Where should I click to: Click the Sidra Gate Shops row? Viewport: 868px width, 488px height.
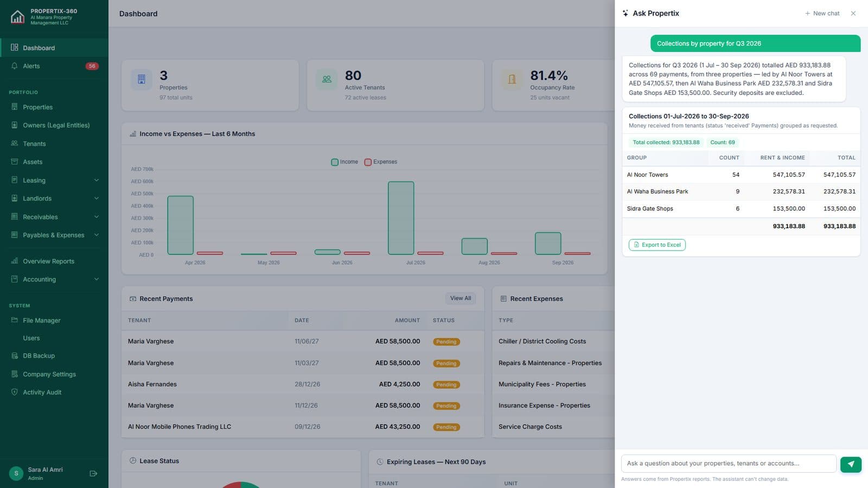[x=741, y=209]
